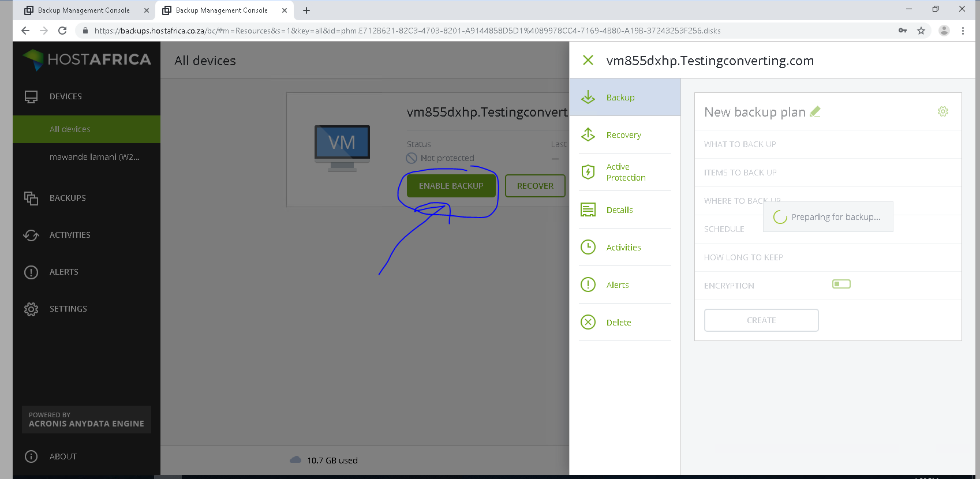Image resolution: width=980 pixels, height=479 pixels.
Task: Click the Enable Backup button
Action: [x=451, y=186]
